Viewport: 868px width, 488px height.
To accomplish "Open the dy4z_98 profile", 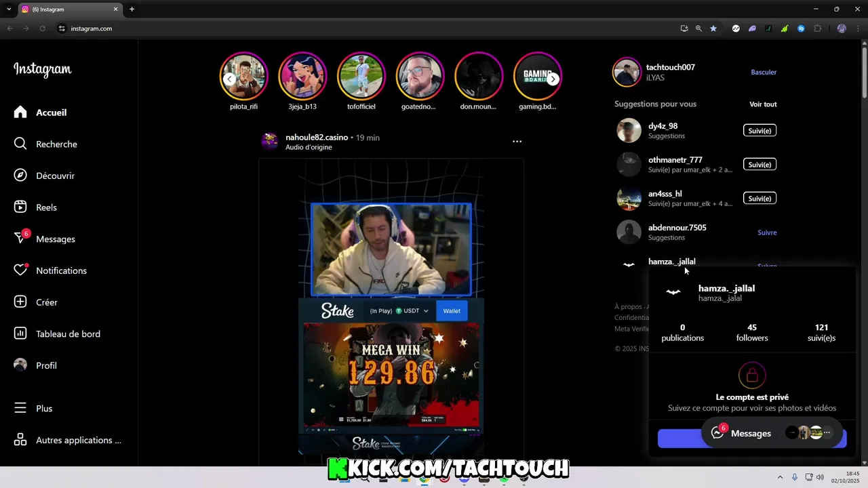I will tap(663, 126).
